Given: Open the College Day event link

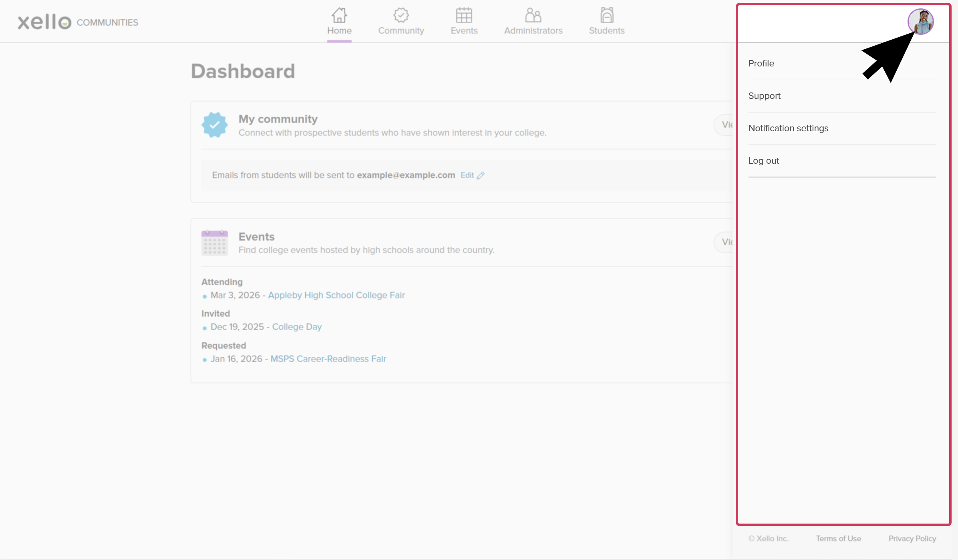Looking at the screenshot, I should click(x=297, y=327).
